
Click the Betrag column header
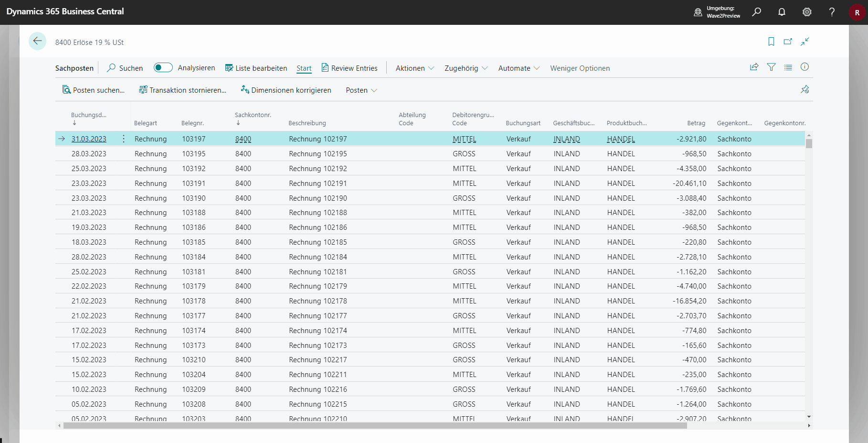point(696,123)
